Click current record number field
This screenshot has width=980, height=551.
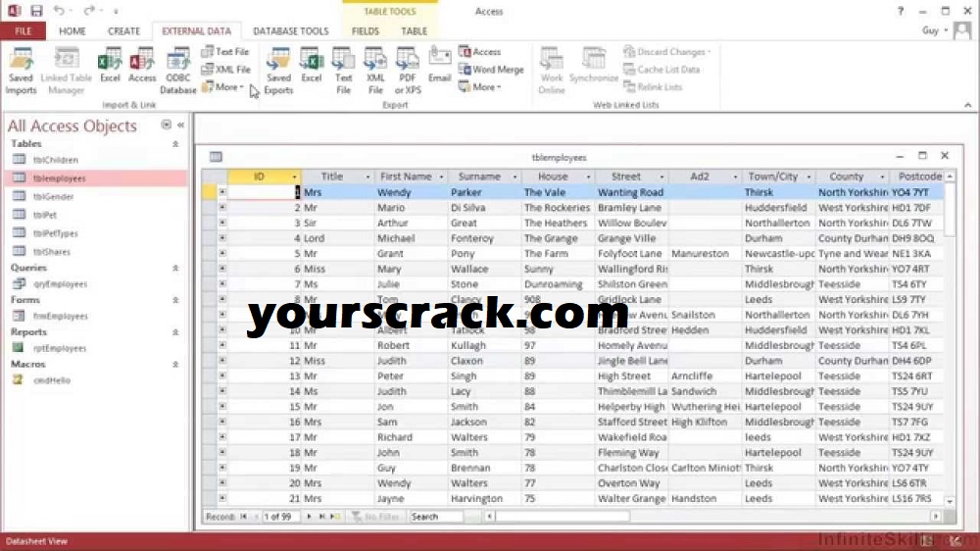click(278, 517)
